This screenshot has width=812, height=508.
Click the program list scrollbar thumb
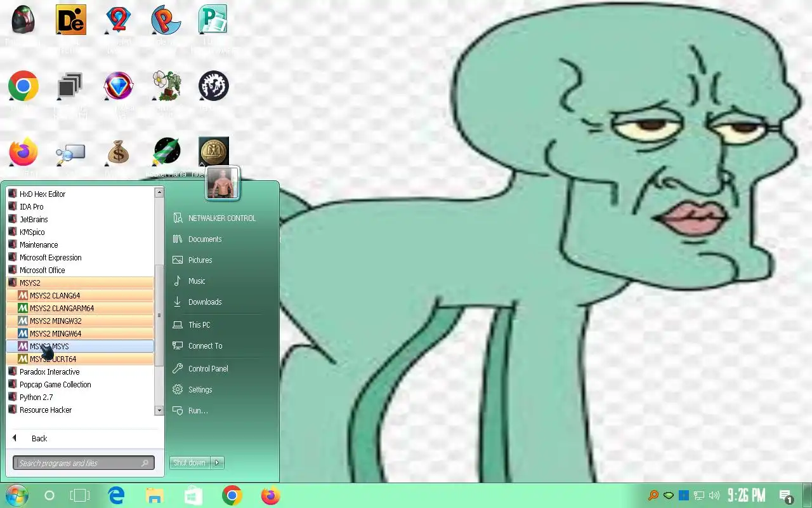159,316
